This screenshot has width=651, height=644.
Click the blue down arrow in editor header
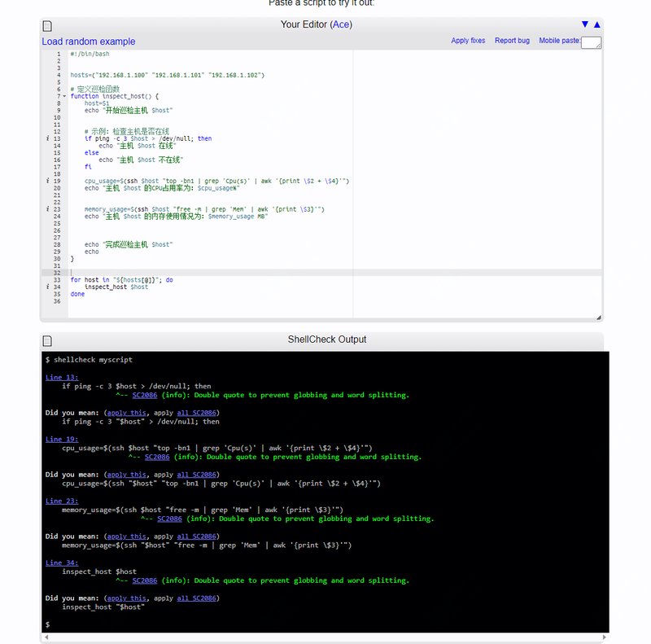(585, 24)
